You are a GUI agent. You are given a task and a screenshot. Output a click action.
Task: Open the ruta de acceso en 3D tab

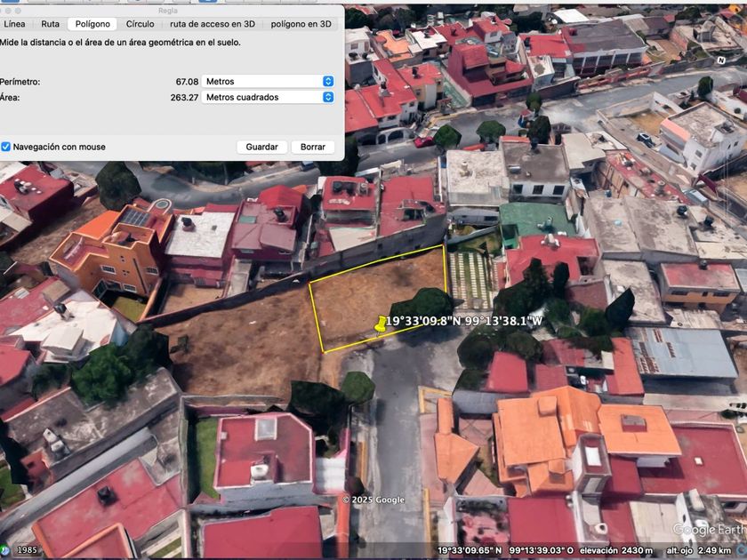[213, 24]
